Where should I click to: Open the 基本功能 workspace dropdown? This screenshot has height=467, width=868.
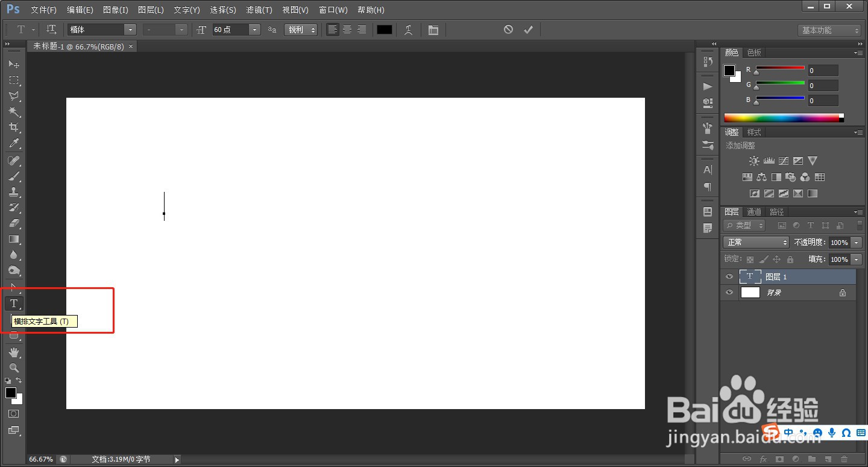pyautogui.click(x=830, y=30)
